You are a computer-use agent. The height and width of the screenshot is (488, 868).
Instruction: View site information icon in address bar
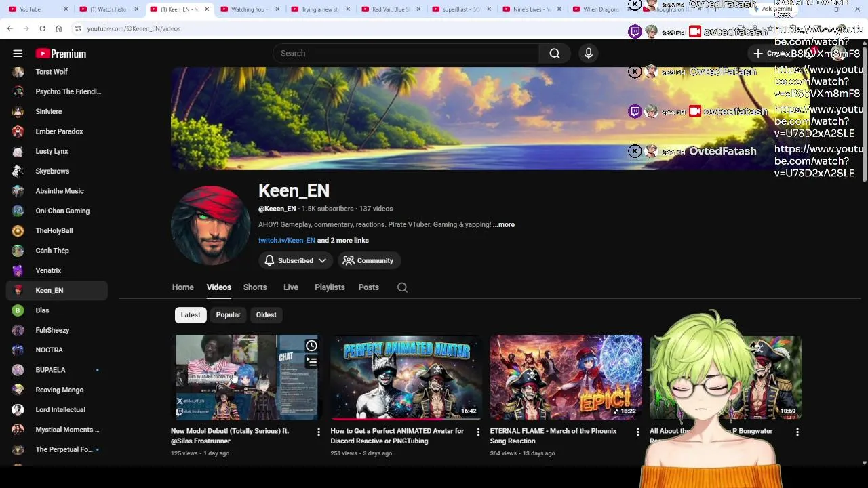(78, 28)
